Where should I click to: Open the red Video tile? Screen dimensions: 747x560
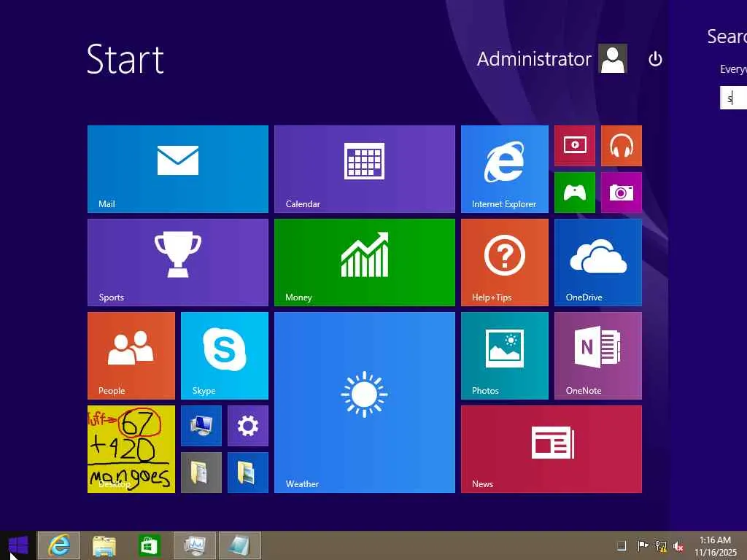pos(575,146)
